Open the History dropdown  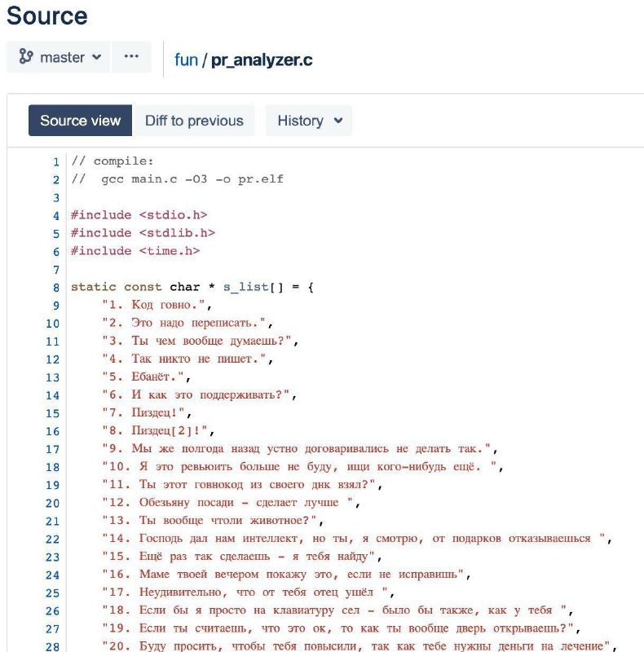tap(308, 121)
